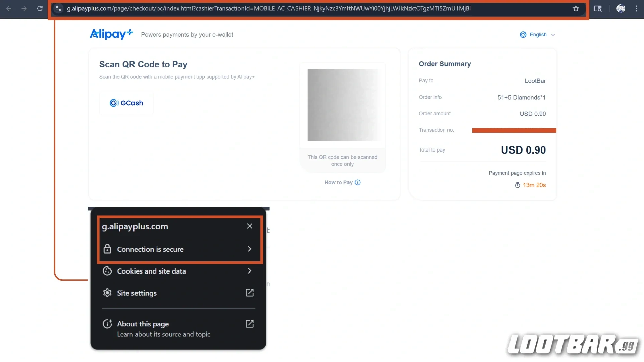Open the English language dropdown
This screenshot has height=362, width=644.
tap(537, 35)
